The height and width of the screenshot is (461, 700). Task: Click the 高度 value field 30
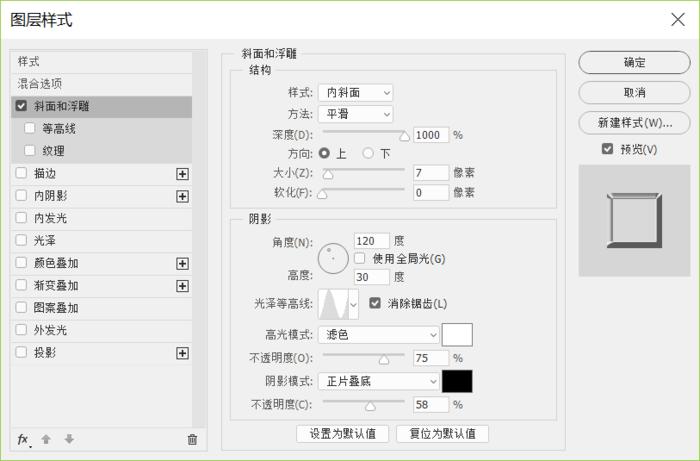coord(371,277)
